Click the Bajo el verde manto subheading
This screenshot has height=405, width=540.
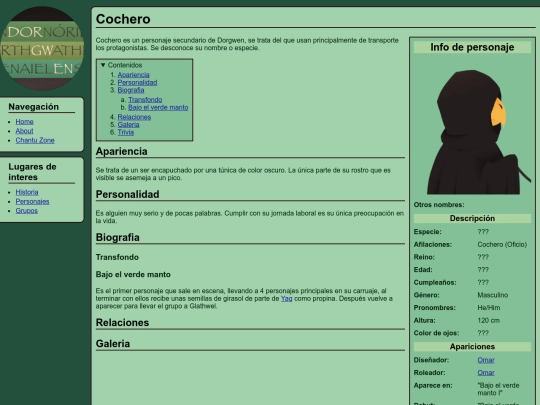click(x=133, y=274)
